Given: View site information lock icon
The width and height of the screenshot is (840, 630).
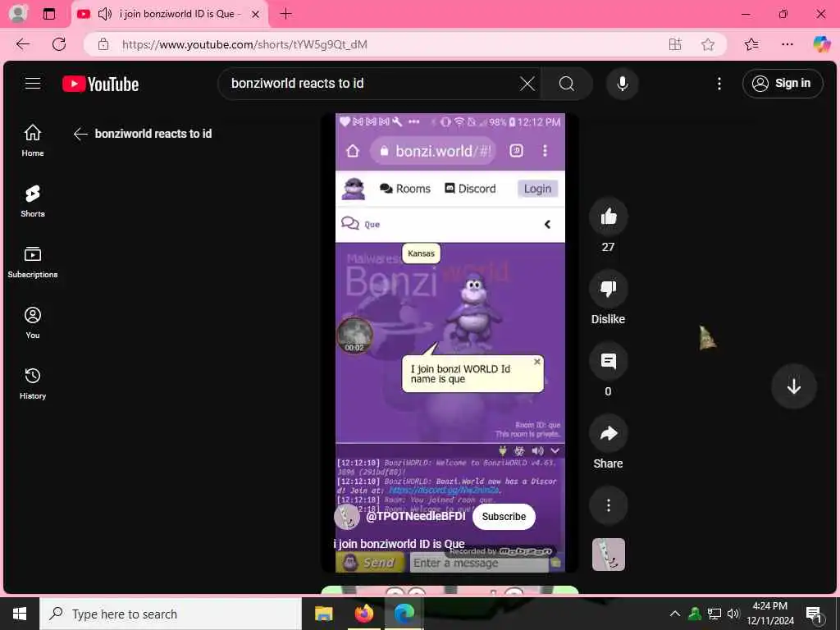Looking at the screenshot, I should click(x=103, y=44).
